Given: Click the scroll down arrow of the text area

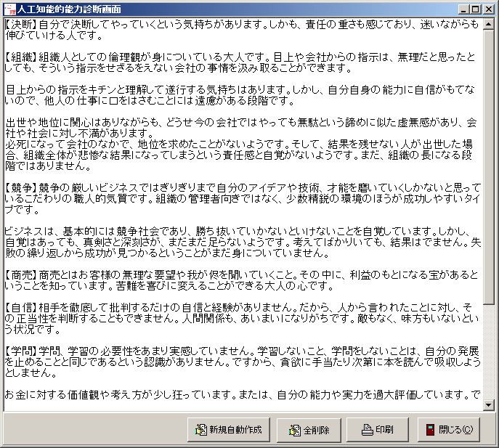Looking at the screenshot, I should (489, 404).
